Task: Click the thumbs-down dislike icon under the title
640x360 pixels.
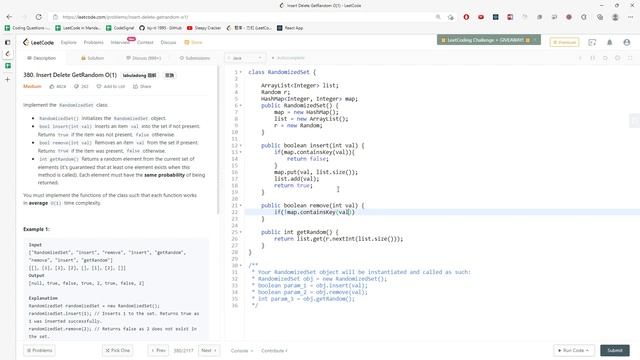Action: coord(76,87)
